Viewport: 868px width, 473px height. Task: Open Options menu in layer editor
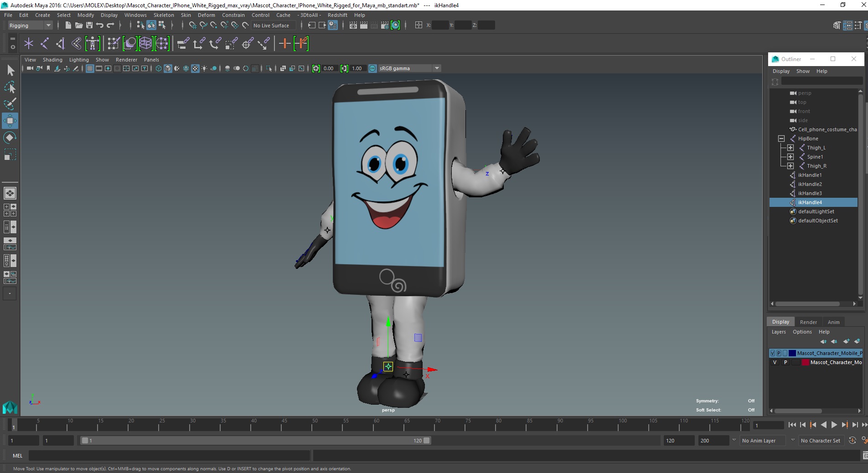click(802, 332)
